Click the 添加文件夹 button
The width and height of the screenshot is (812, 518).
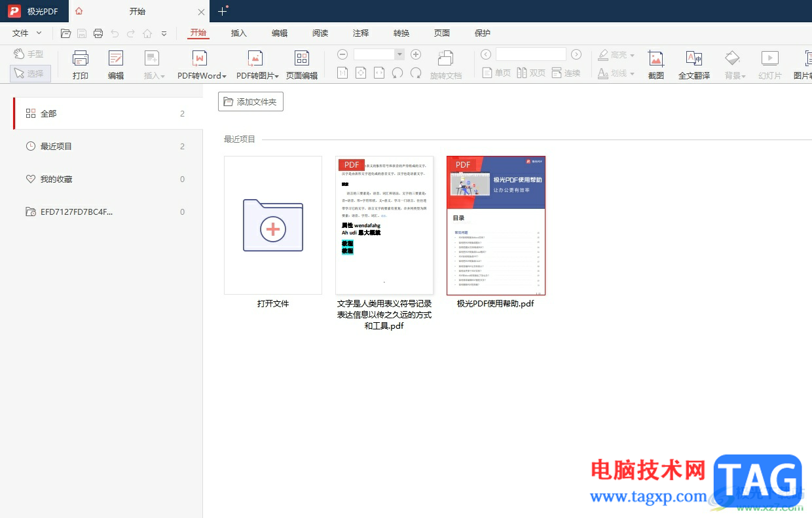pos(251,102)
